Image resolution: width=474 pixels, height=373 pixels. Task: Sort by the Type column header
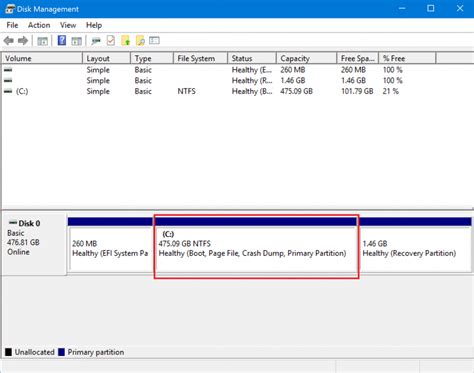pyautogui.click(x=152, y=58)
